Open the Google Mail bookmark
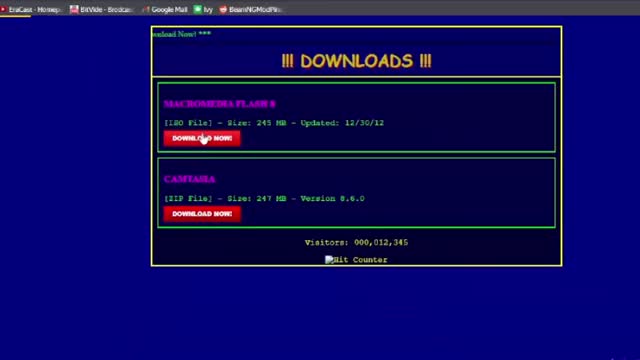This screenshot has height=360, width=640. tap(164, 9)
